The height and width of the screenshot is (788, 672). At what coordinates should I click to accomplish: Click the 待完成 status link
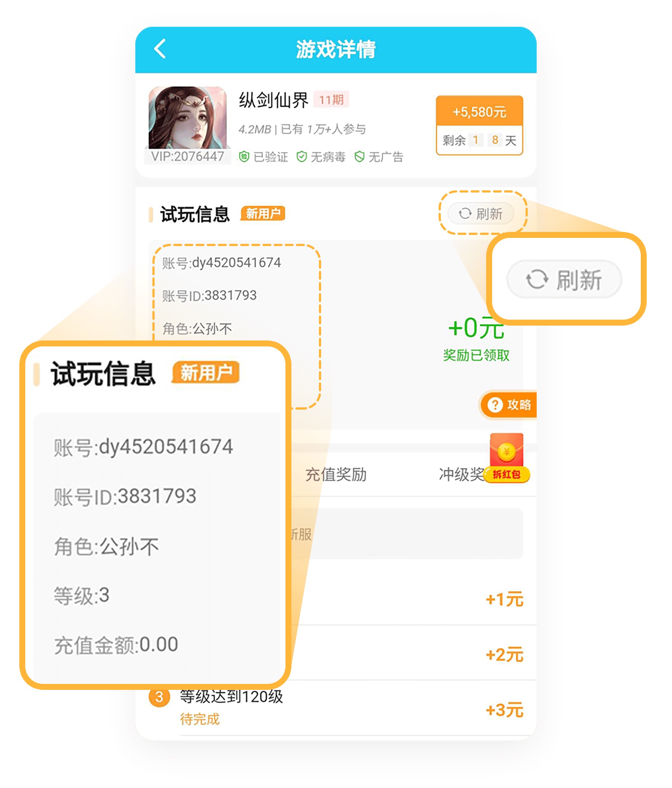pyautogui.click(x=200, y=719)
